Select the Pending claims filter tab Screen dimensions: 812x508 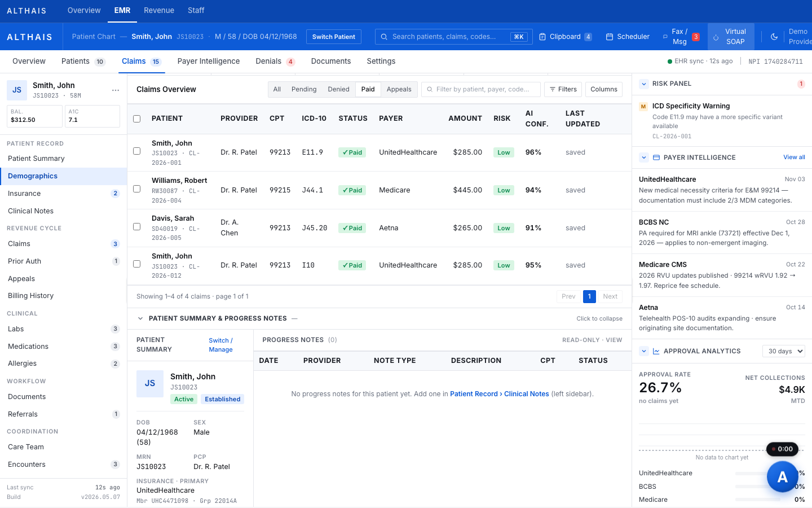pos(304,89)
